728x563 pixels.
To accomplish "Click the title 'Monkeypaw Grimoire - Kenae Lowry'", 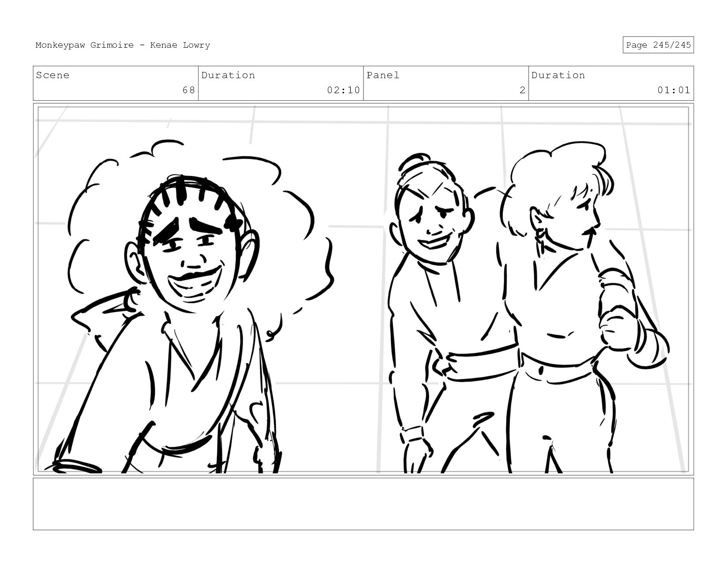I will click(123, 45).
